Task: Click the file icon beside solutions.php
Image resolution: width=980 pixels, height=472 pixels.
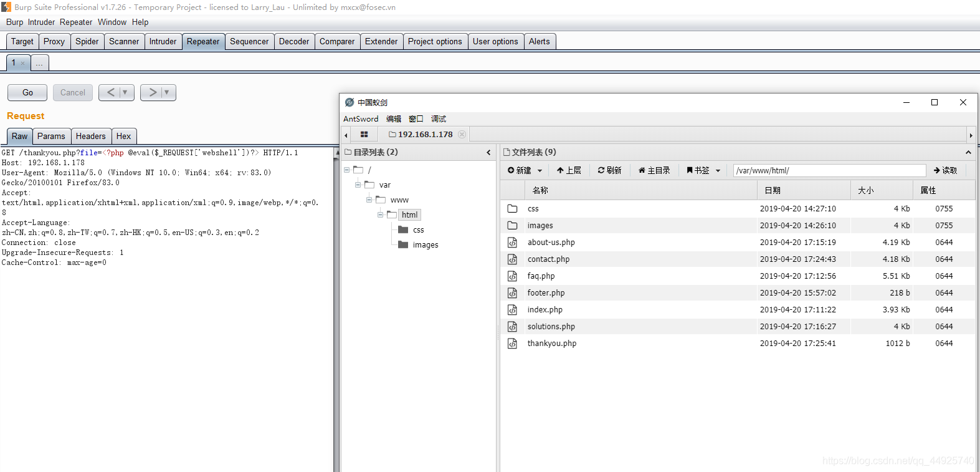Action: pyautogui.click(x=512, y=327)
